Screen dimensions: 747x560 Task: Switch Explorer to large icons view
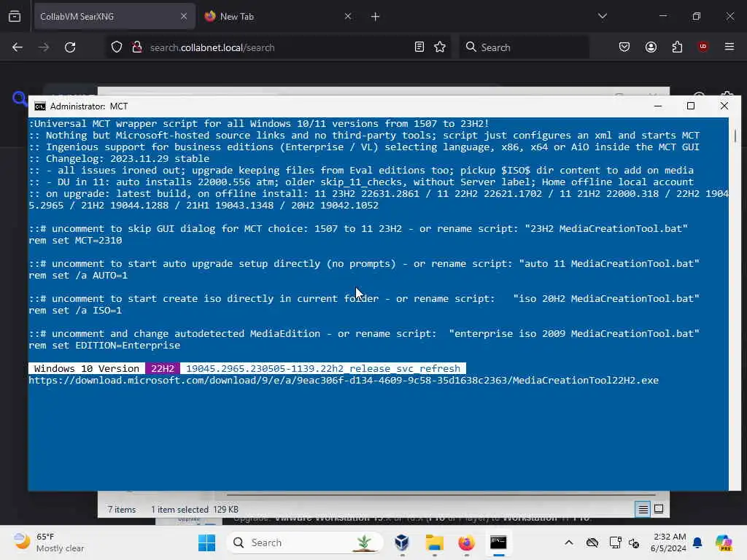(659, 509)
